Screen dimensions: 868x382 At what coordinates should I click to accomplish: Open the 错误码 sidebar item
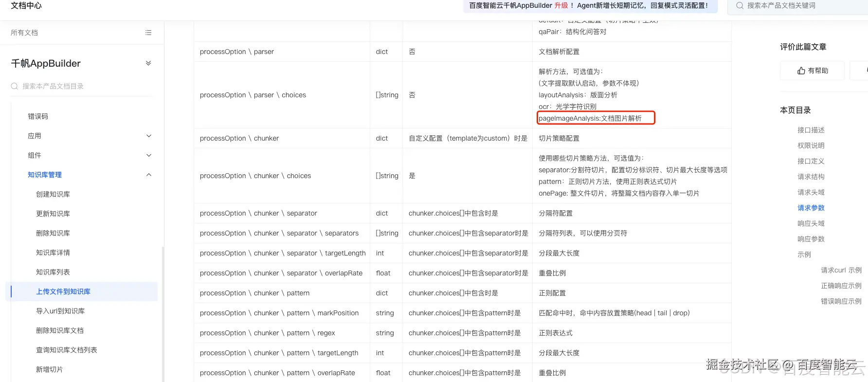38,116
